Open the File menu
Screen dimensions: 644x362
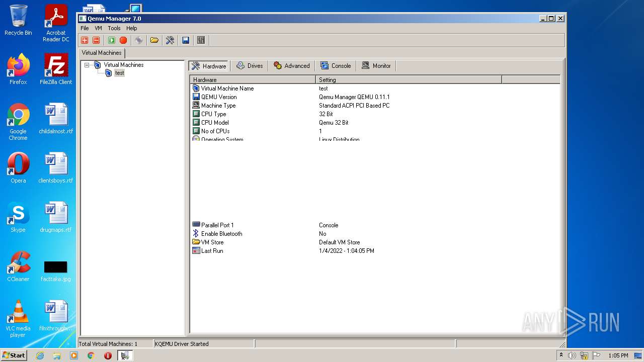click(x=85, y=28)
